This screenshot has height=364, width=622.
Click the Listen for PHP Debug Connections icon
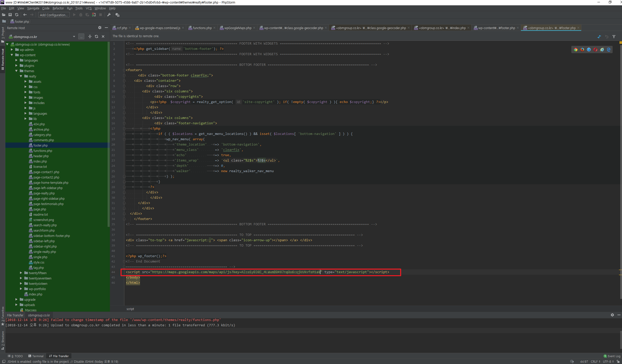coord(94,15)
